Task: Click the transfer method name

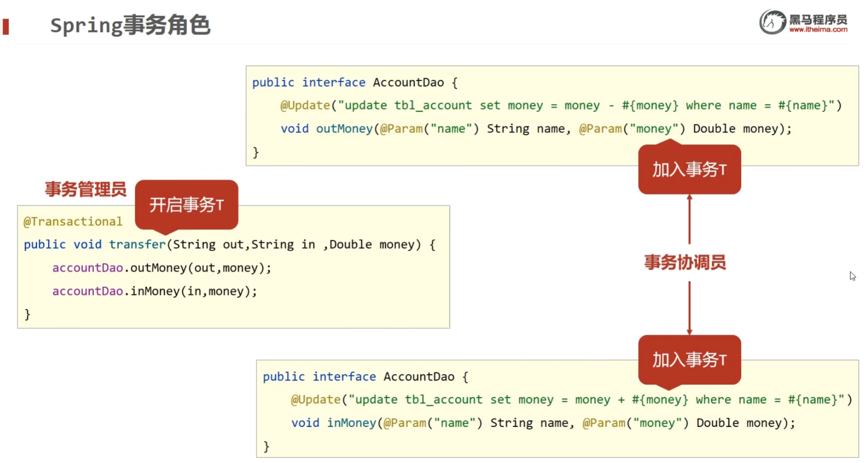Action: coord(137,244)
